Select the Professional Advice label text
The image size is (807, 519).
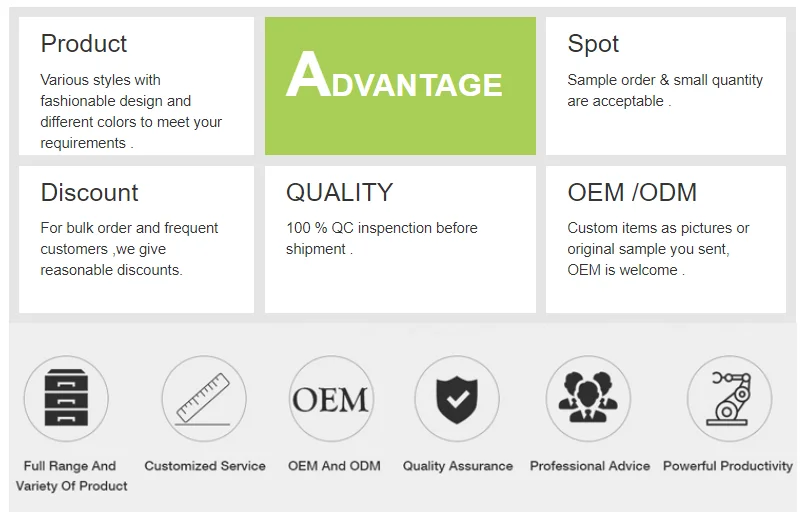click(590, 466)
